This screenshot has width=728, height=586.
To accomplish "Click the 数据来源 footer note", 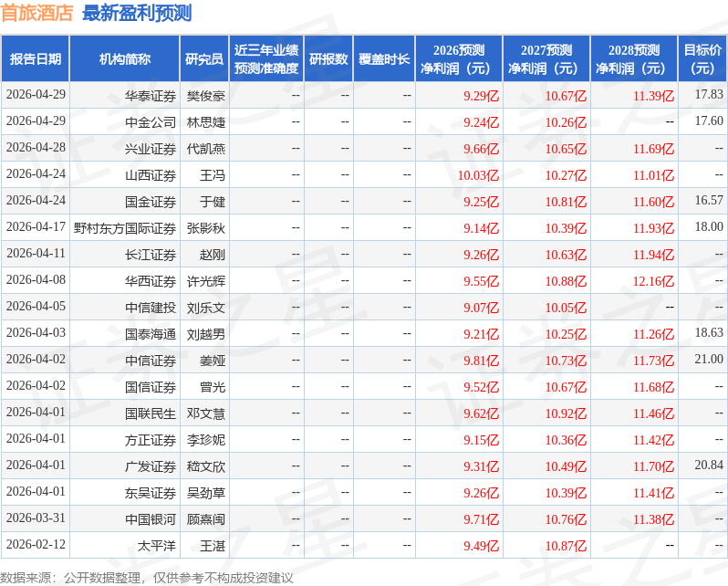I will tap(147, 578).
